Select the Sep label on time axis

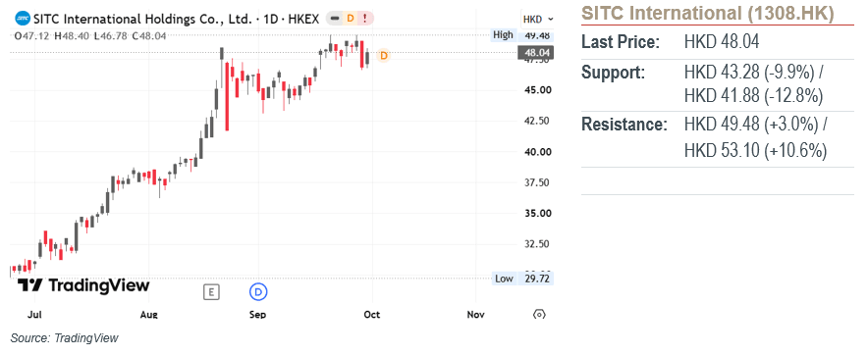[257, 315]
